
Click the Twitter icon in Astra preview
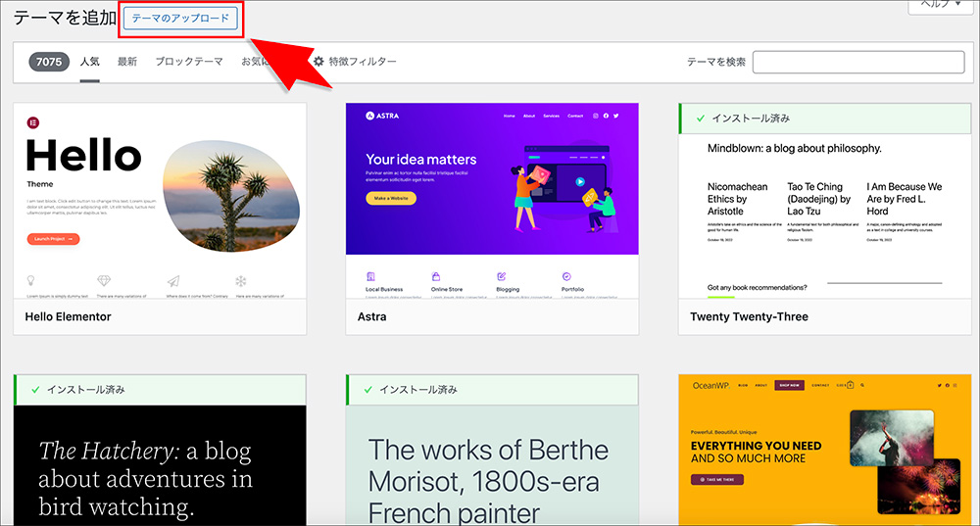tap(616, 116)
